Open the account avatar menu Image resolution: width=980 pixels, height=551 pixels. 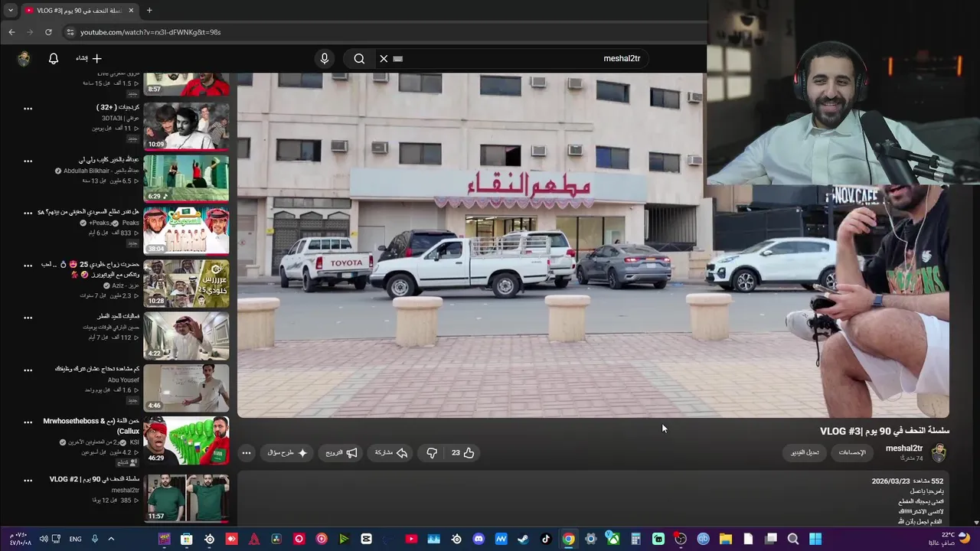point(24,59)
